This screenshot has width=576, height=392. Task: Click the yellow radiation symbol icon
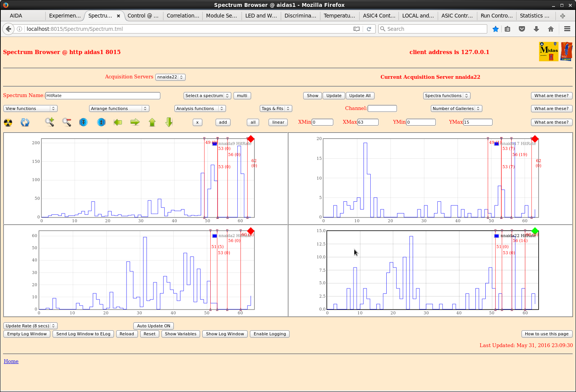tap(8, 123)
